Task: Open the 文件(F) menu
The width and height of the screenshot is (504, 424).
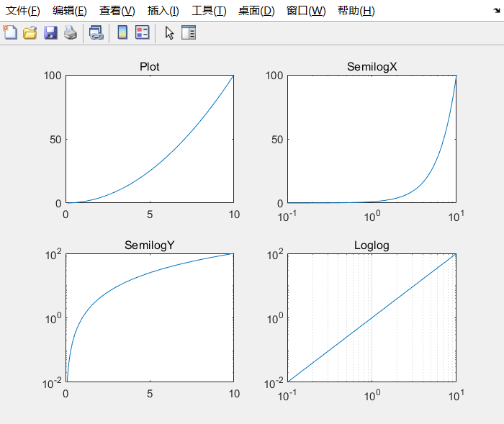Action: [23, 11]
